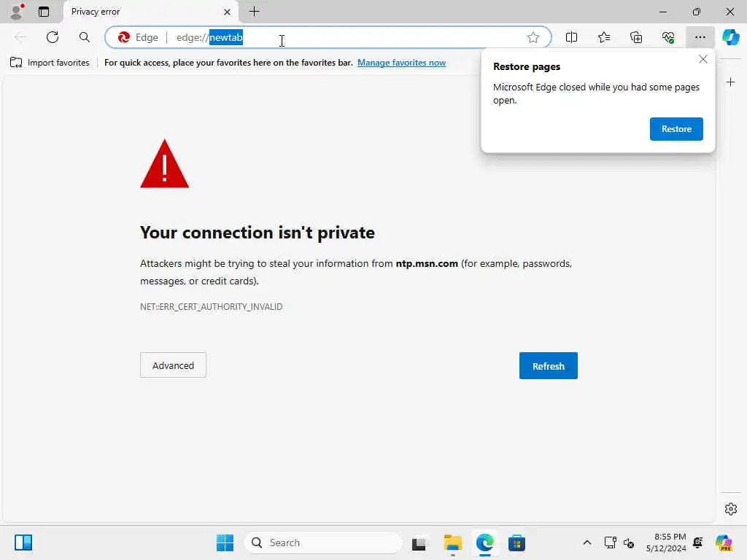Open Browser essentials heart icon
The image size is (747, 560).
coord(668,37)
